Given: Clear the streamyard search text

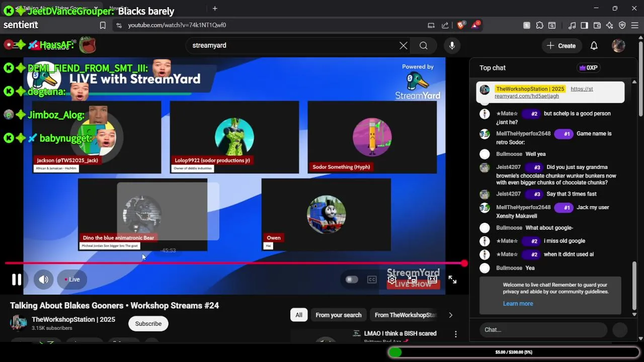Looking at the screenshot, I should click(x=404, y=46).
